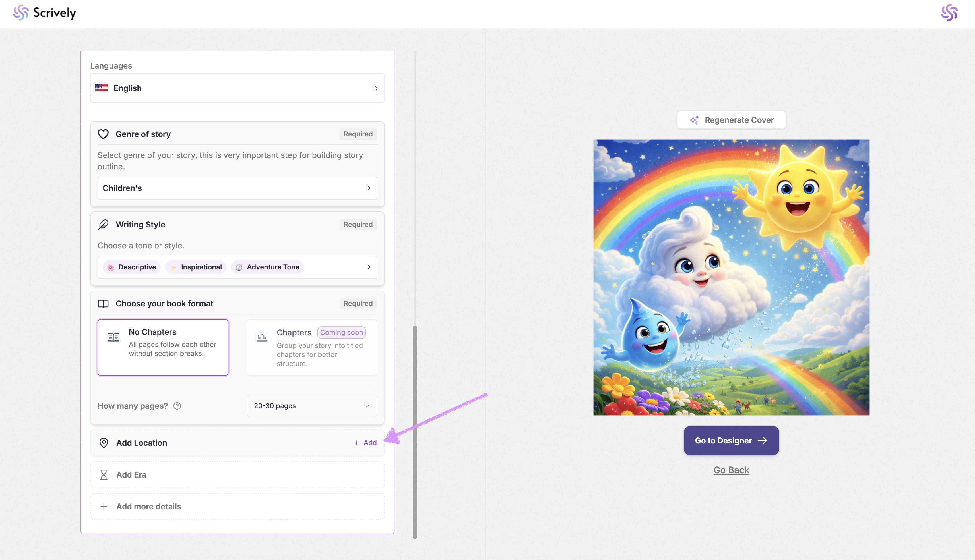Click the Inspirational style chip
The height and width of the screenshot is (560, 975).
(196, 267)
